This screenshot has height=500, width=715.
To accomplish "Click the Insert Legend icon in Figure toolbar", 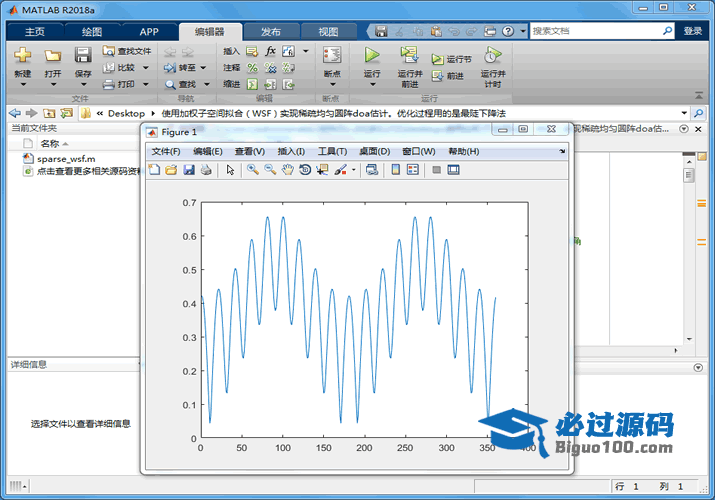I will click(x=412, y=170).
